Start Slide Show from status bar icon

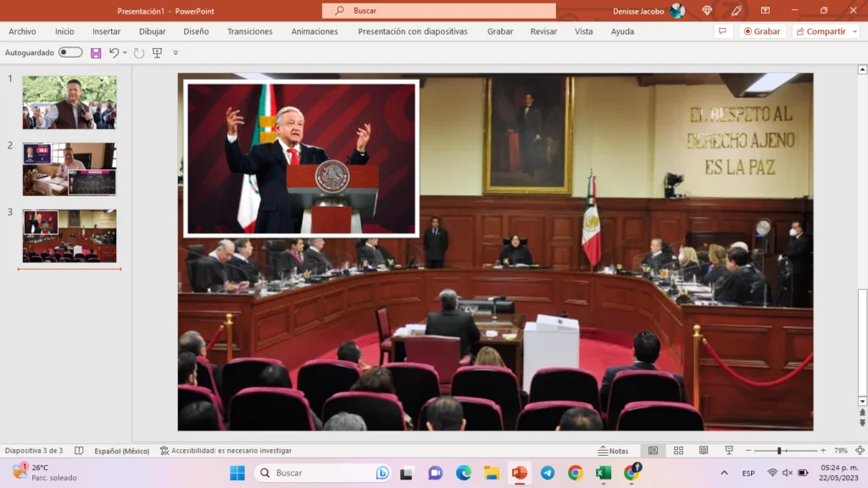point(729,451)
